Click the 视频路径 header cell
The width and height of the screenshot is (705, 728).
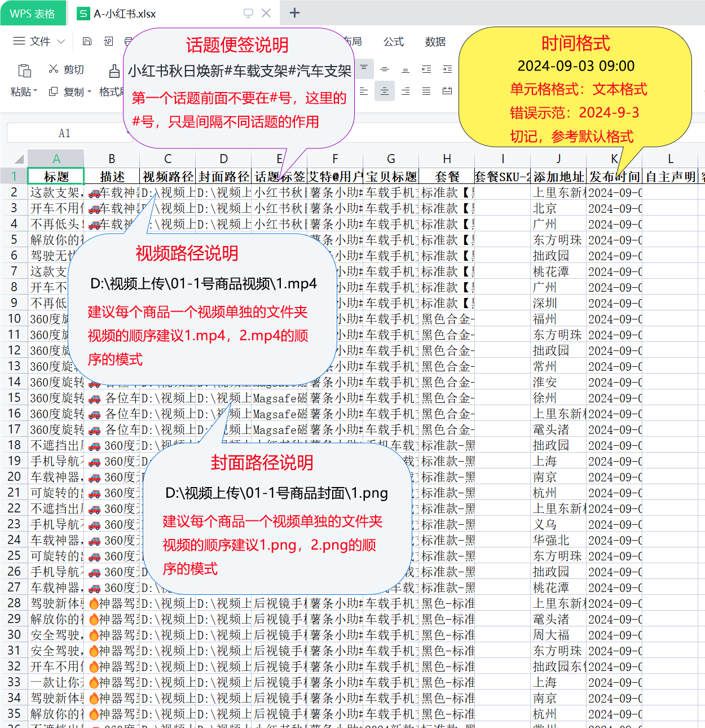[168, 176]
